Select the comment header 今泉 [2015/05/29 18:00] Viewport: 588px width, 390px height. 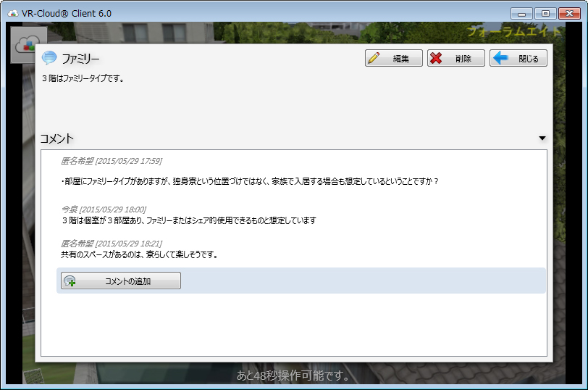104,209
